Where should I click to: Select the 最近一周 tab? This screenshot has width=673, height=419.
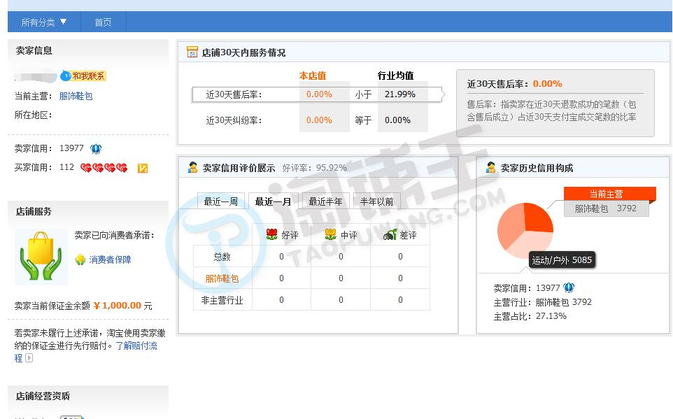221,201
